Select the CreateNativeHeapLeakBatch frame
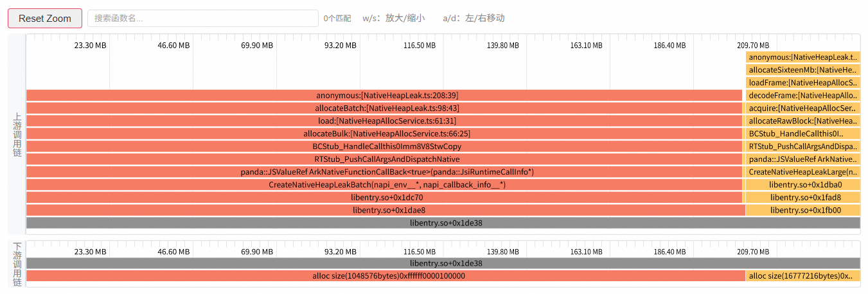 384,185
